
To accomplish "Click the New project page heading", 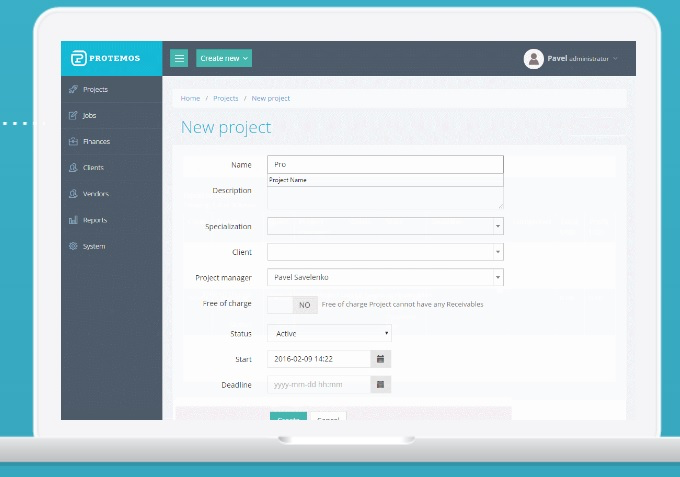I will tap(226, 127).
